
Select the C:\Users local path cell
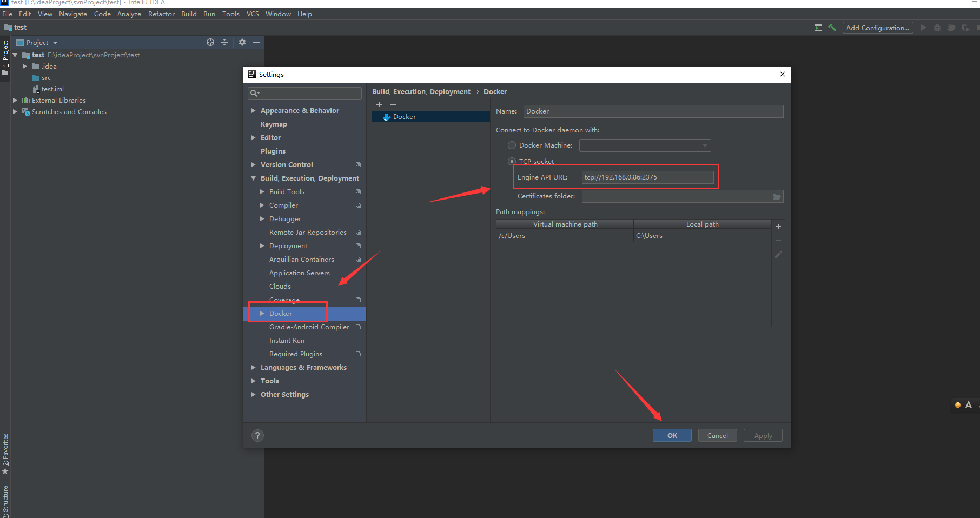point(702,236)
